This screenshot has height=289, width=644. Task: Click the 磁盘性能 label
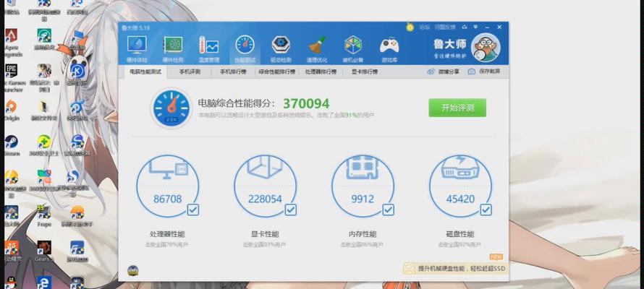click(460, 235)
